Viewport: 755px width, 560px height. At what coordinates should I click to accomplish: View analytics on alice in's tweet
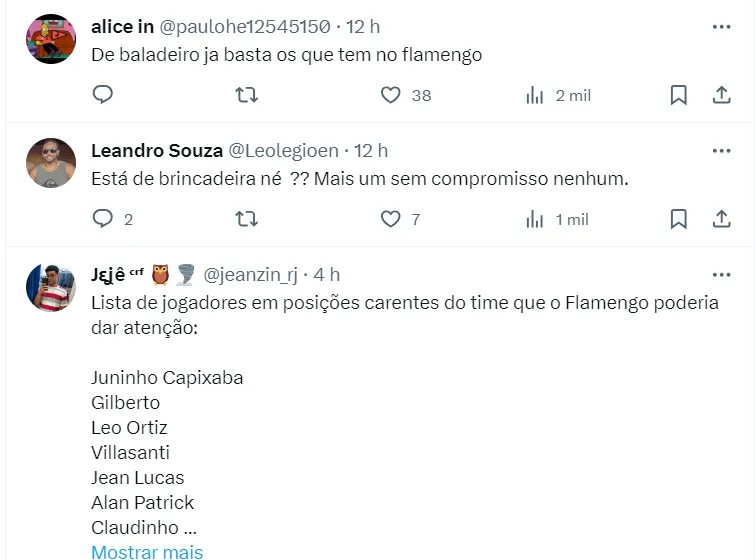[535, 95]
